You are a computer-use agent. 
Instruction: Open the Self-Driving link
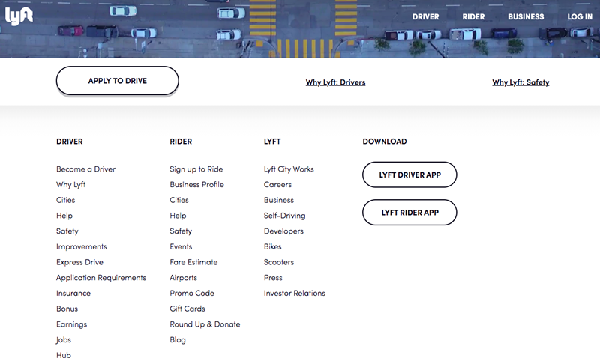point(284,216)
